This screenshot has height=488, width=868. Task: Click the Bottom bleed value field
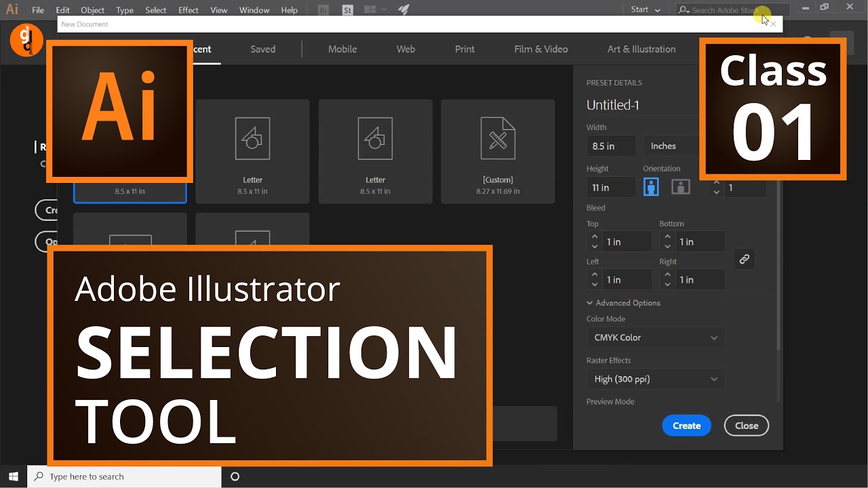tap(701, 242)
